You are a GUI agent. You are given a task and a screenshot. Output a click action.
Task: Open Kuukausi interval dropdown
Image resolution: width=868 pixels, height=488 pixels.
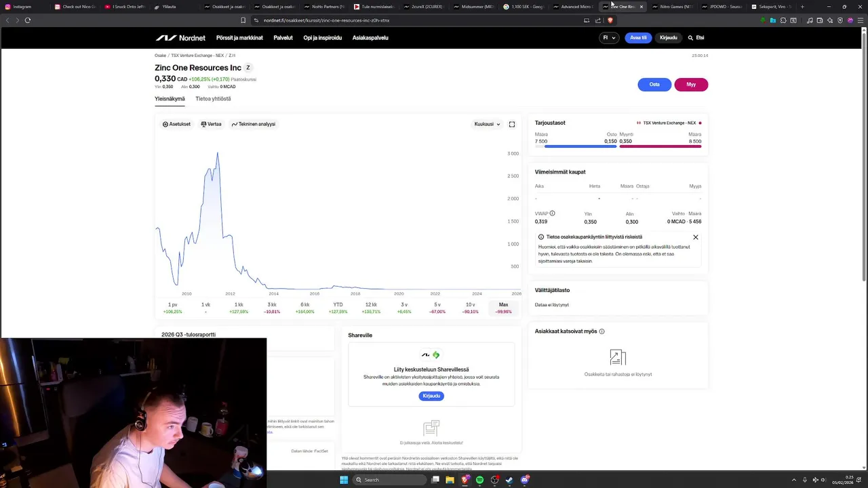488,124
